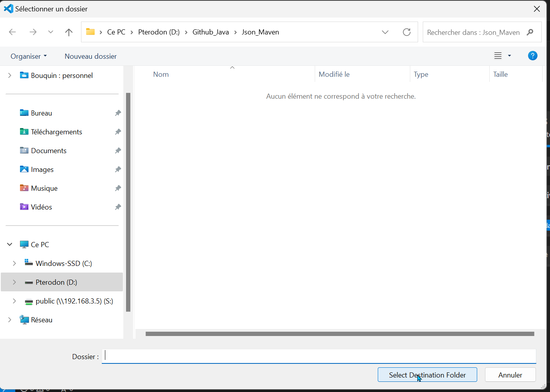Click the Select Destination Folder button
This screenshot has height=392, width=550.
point(427,375)
